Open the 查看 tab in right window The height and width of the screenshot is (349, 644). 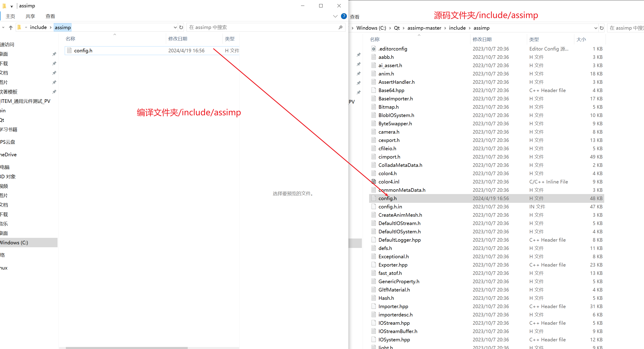pos(354,17)
